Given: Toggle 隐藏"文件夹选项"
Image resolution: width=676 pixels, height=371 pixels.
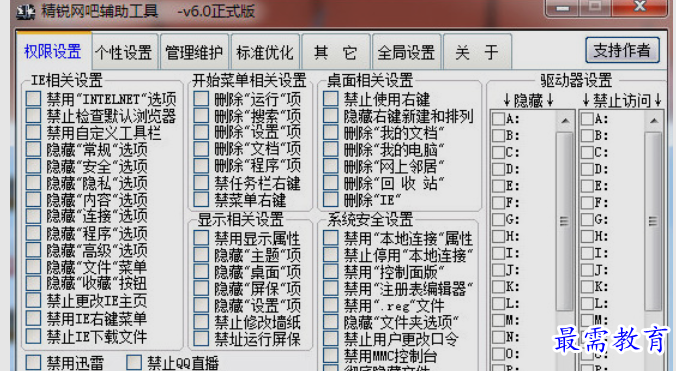Looking at the screenshot, I should coord(331,321).
